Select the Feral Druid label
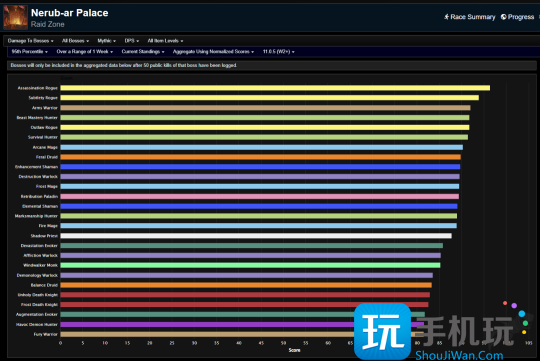Viewport: 540px width, 361px height. point(47,157)
